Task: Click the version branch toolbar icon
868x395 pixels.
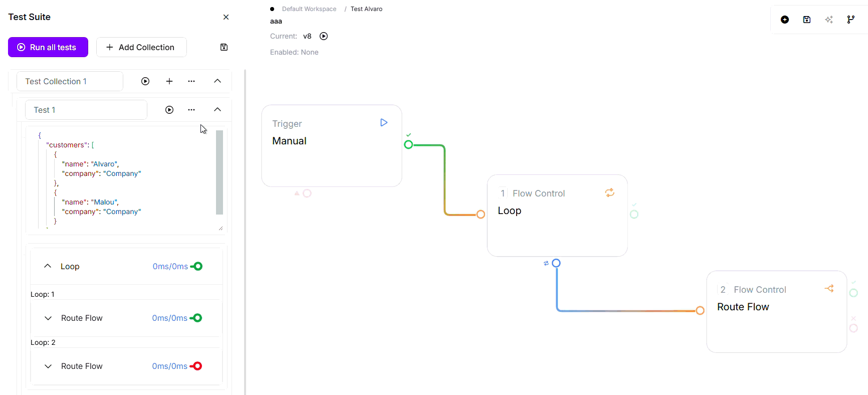Action: coord(851,20)
